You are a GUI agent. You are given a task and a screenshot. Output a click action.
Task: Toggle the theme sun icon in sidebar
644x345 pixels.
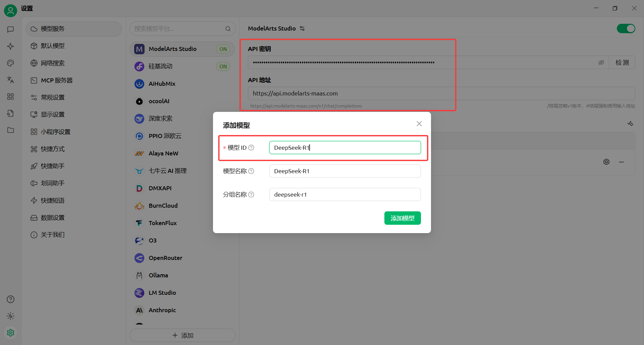point(10,316)
